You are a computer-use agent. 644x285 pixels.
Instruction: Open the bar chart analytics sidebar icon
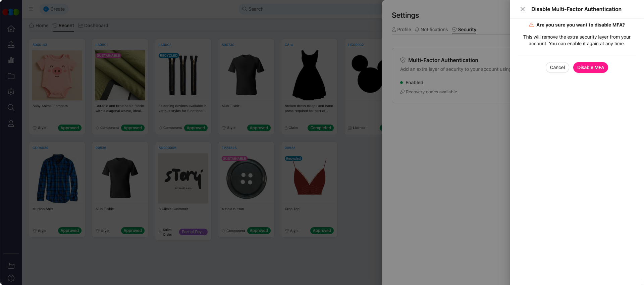point(11,60)
